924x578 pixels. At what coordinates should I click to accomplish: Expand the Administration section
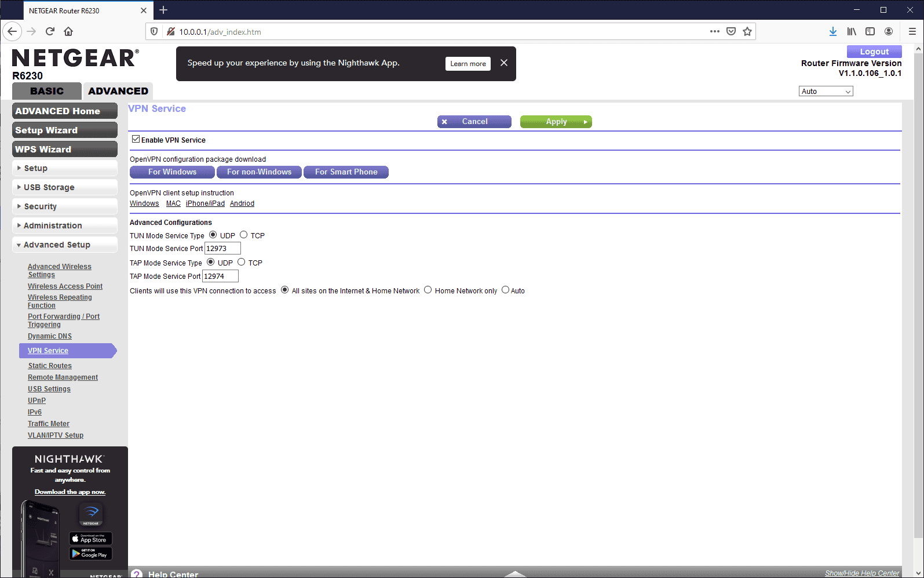pyautogui.click(x=65, y=226)
